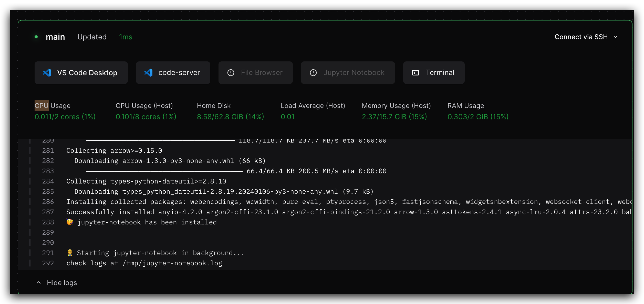The height and width of the screenshot is (304, 644).
Task: Select log line 288 jupyter-notebook installed
Action: pyautogui.click(x=147, y=222)
